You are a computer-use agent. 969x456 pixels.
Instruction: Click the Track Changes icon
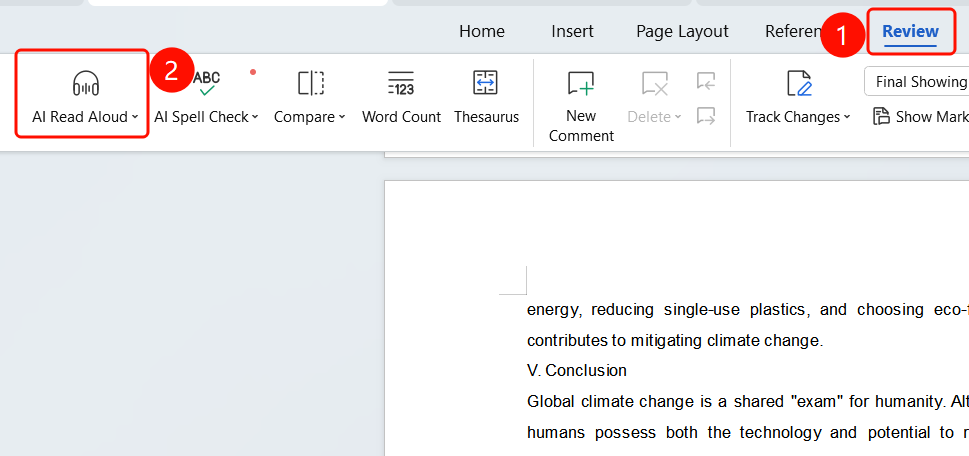pos(798,83)
